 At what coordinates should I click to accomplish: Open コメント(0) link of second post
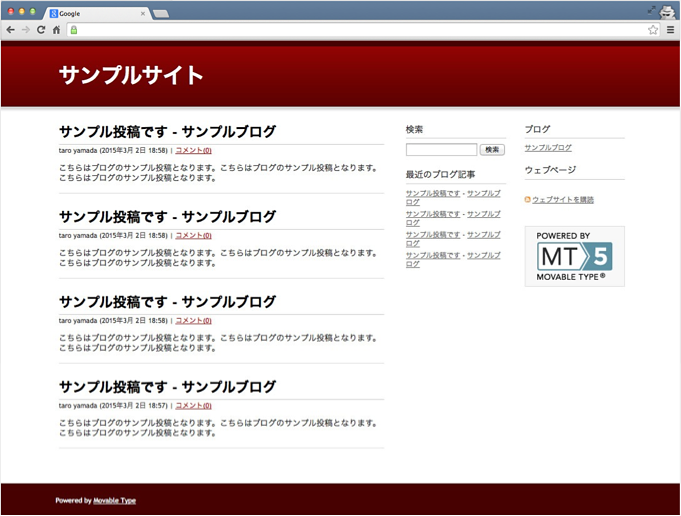tap(193, 235)
